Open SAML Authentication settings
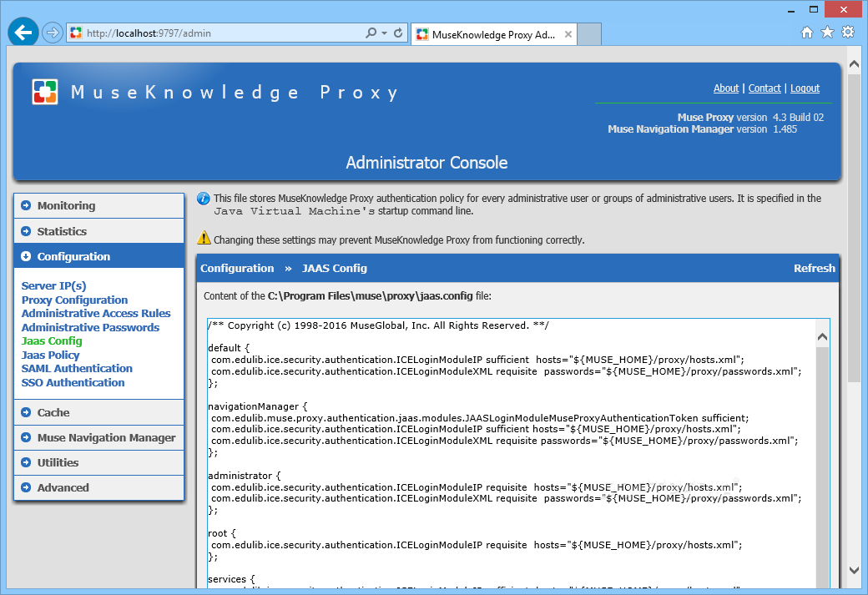Image resolution: width=868 pixels, height=595 pixels. 77,368
